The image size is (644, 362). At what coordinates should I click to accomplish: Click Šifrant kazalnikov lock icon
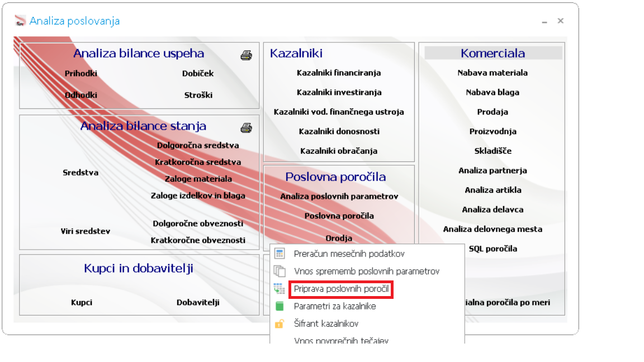(x=280, y=323)
